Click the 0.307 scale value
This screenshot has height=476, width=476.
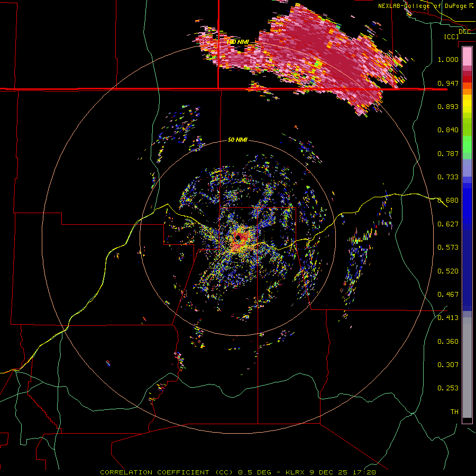448,365
